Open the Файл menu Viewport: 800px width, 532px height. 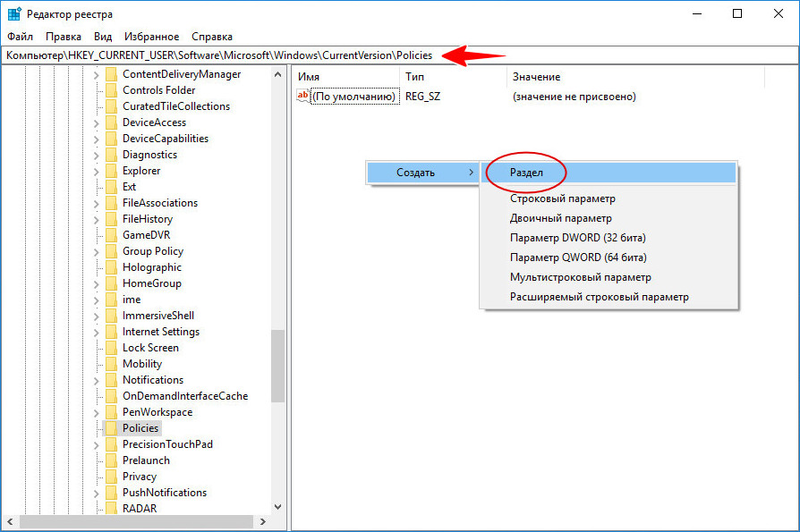coord(20,37)
